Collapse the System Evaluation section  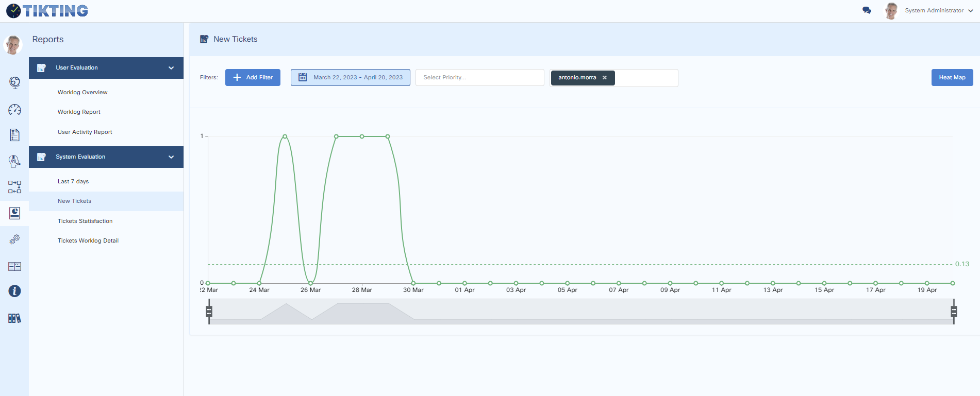coord(171,157)
